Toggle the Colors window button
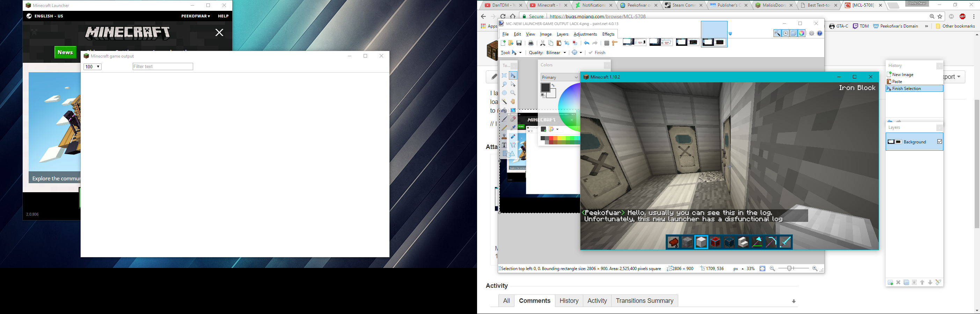Viewport: 980px width, 314px height. click(802, 33)
